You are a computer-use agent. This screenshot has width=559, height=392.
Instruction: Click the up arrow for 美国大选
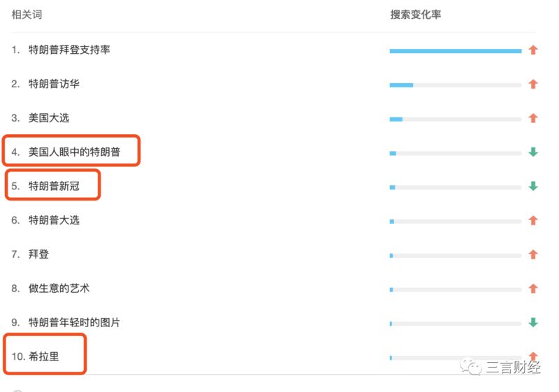tap(533, 118)
